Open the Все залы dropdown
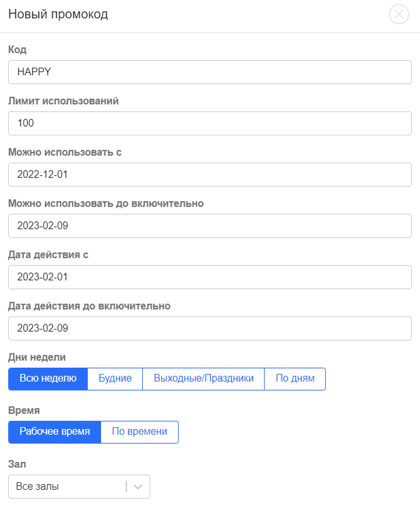Image resolution: width=420 pixels, height=505 pixels. pos(79,486)
